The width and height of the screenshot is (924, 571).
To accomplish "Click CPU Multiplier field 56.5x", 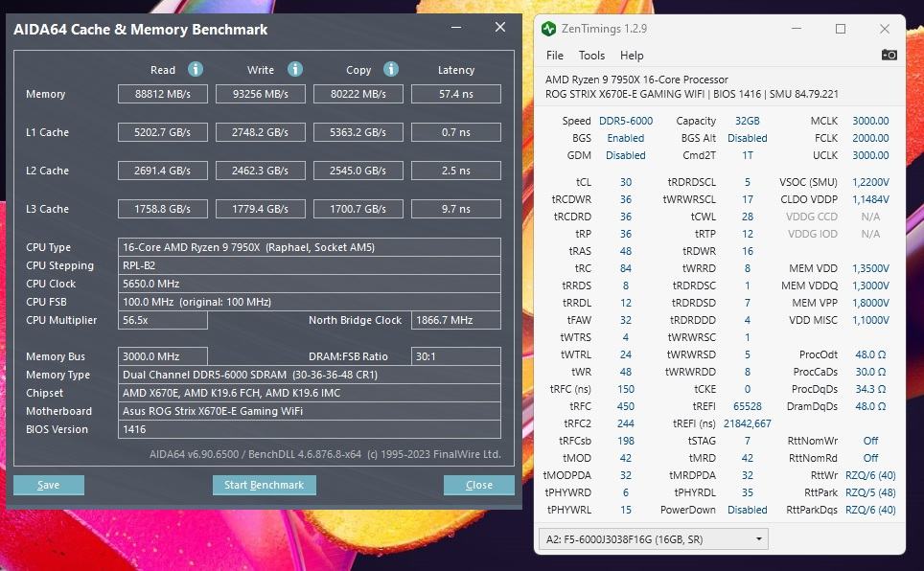I will (163, 320).
